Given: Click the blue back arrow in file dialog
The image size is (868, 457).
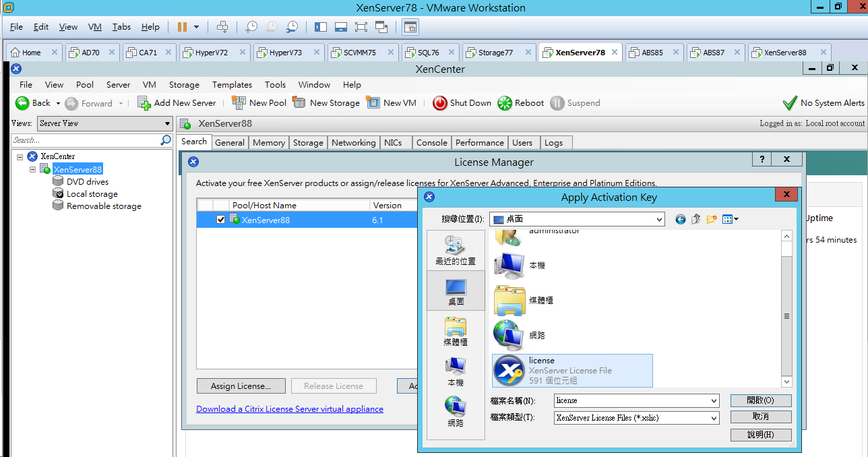Looking at the screenshot, I should [x=681, y=219].
